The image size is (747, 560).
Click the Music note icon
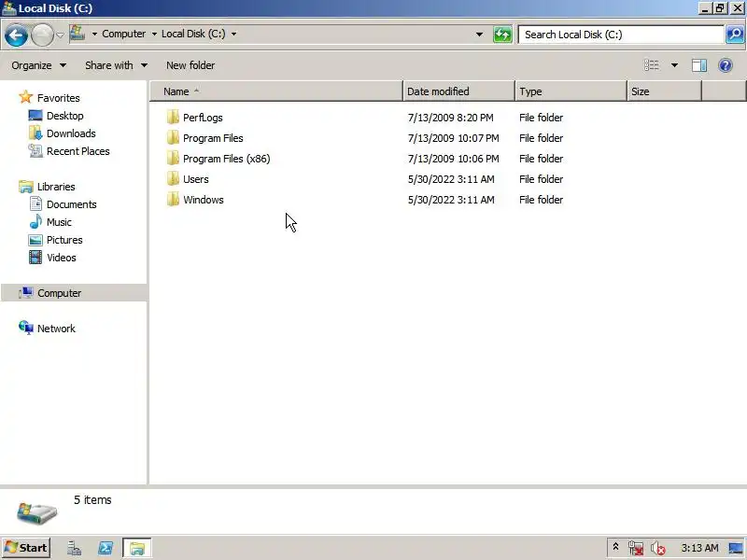[35, 221]
